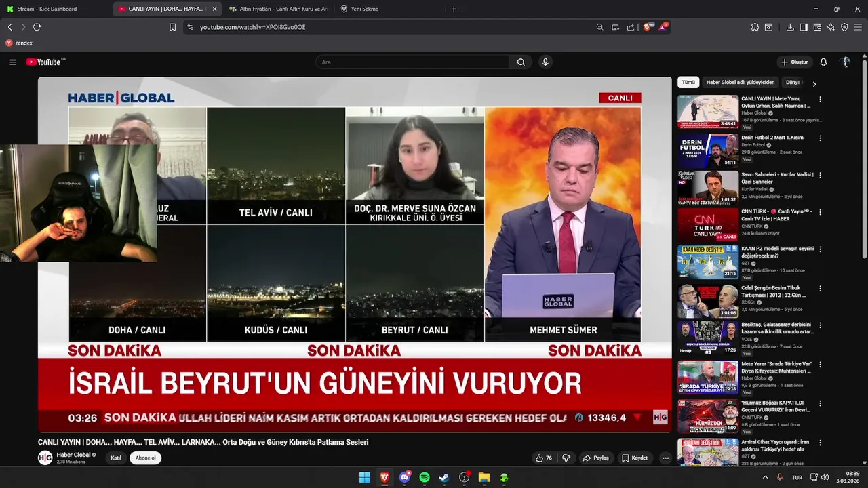The height and width of the screenshot is (488, 868).
Task: Open the Amiral Cihat Yaycı uyardı video thumbnail
Action: point(708,452)
